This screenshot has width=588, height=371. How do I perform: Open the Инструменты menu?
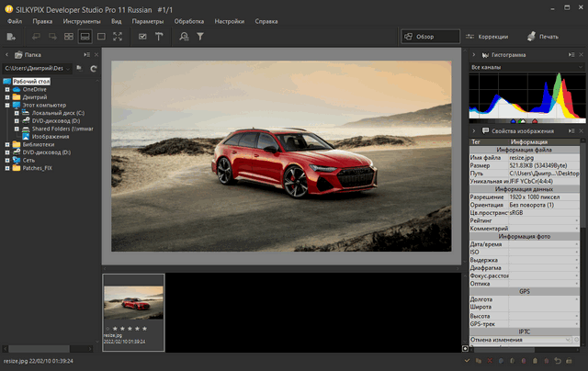[x=82, y=19]
